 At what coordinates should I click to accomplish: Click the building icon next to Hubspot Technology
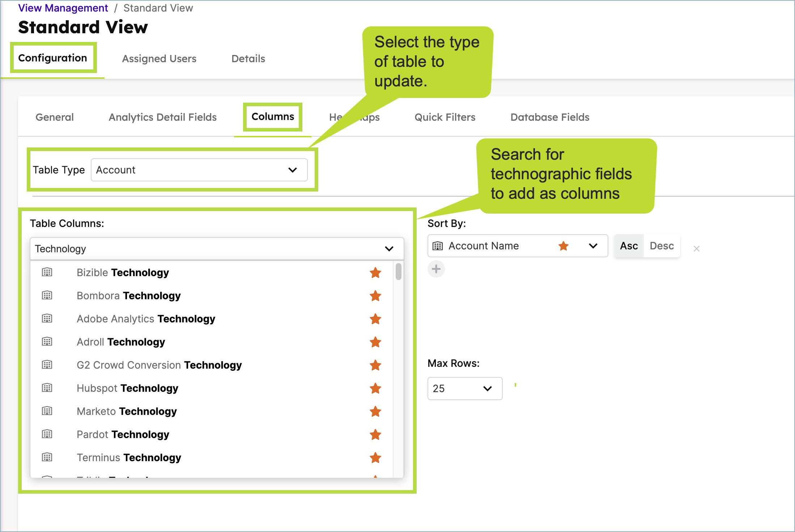[47, 388]
